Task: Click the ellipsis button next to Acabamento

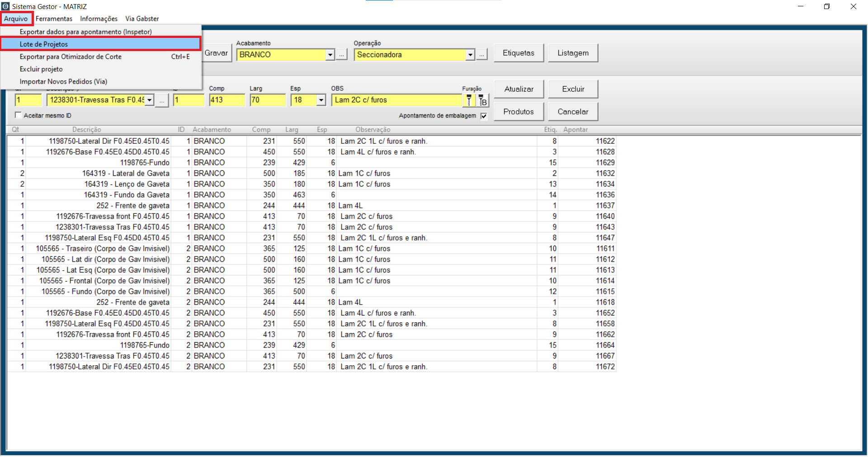Action: [x=342, y=55]
